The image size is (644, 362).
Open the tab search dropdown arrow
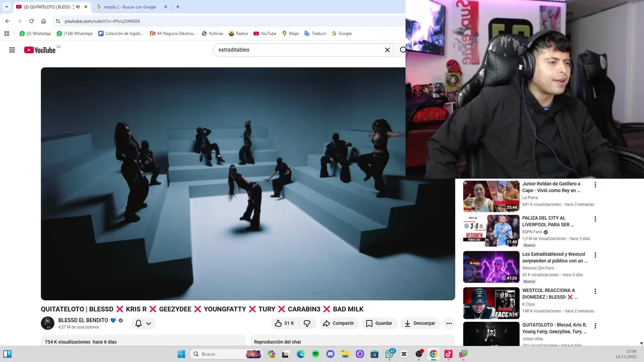click(7, 7)
